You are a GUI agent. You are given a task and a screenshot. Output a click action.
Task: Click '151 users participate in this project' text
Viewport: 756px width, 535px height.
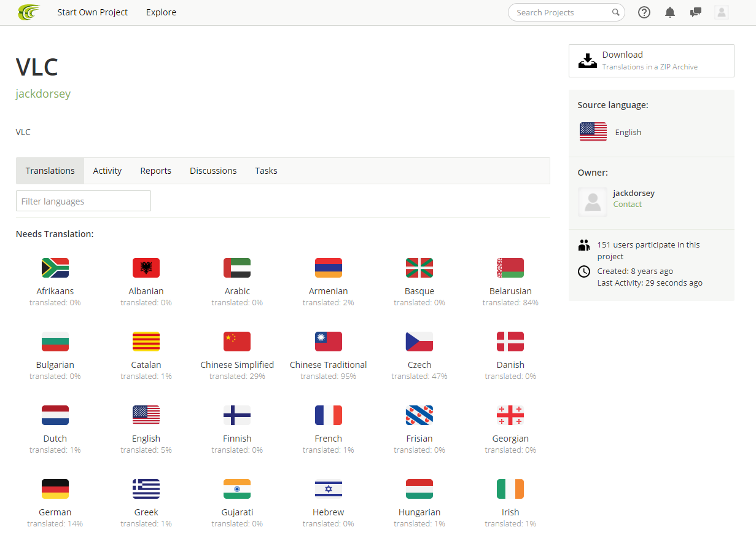click(649, 251)
